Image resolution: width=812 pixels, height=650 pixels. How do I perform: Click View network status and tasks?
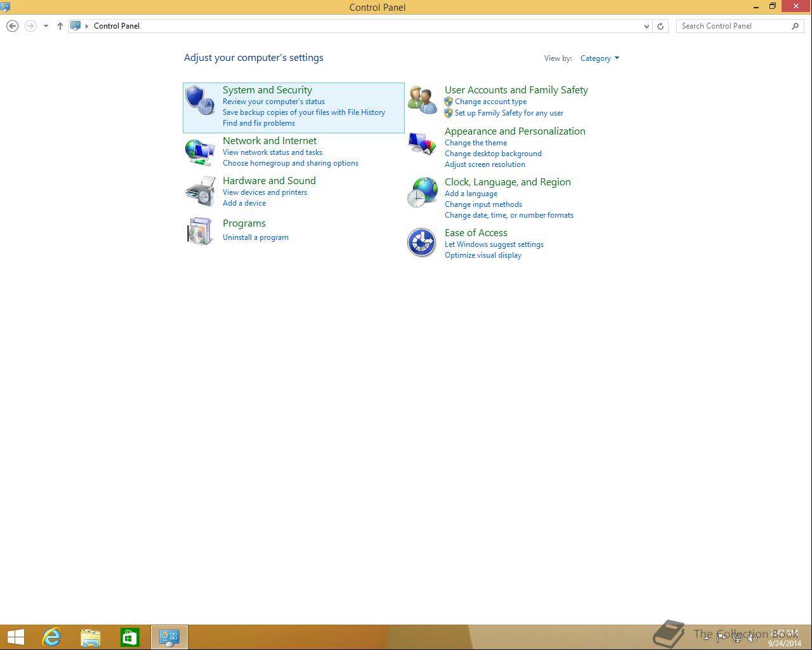pos(272,152)
